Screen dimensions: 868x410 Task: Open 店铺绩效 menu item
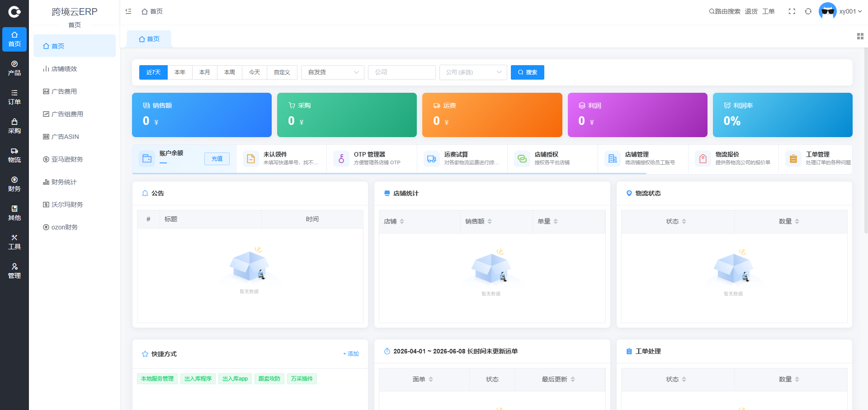(75, 69)
